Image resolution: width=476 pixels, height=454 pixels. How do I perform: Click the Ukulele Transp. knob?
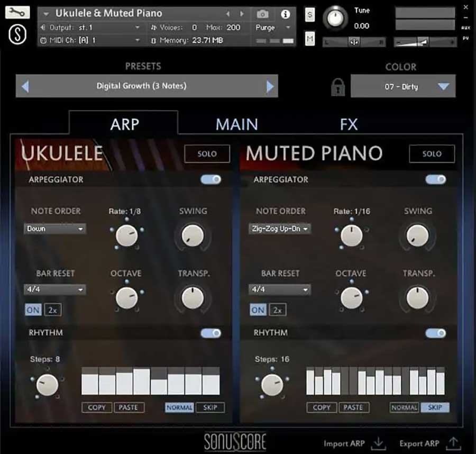193,298
